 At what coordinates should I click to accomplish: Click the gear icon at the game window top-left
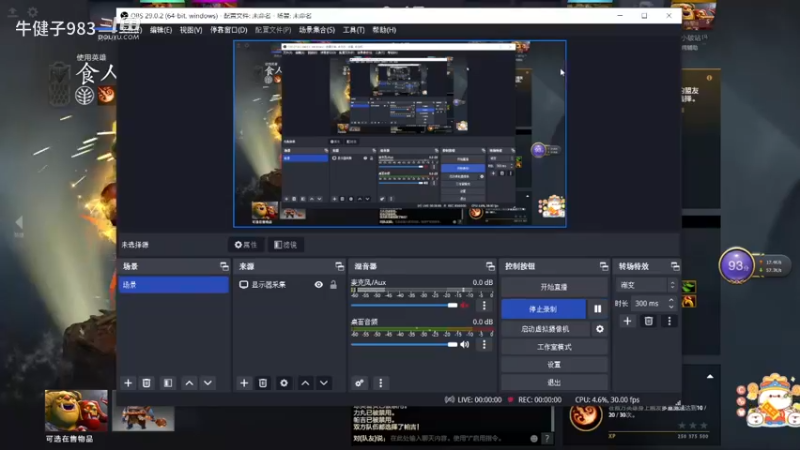tap(33, 11)
